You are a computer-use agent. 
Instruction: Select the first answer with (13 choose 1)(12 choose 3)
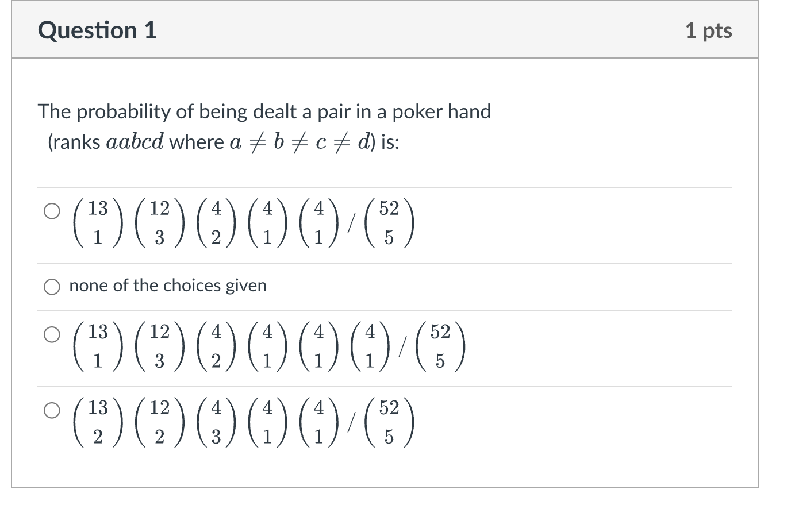[x=52, y=212]
